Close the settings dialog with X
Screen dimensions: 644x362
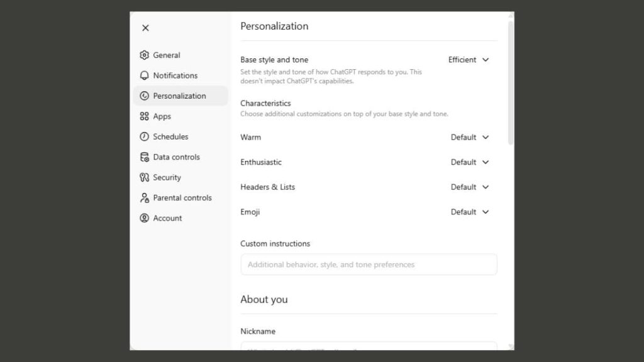(x=145, y=28)
